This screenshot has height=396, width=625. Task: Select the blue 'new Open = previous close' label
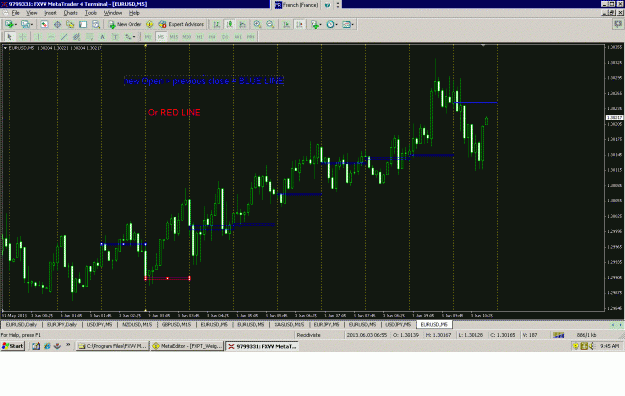204,81
